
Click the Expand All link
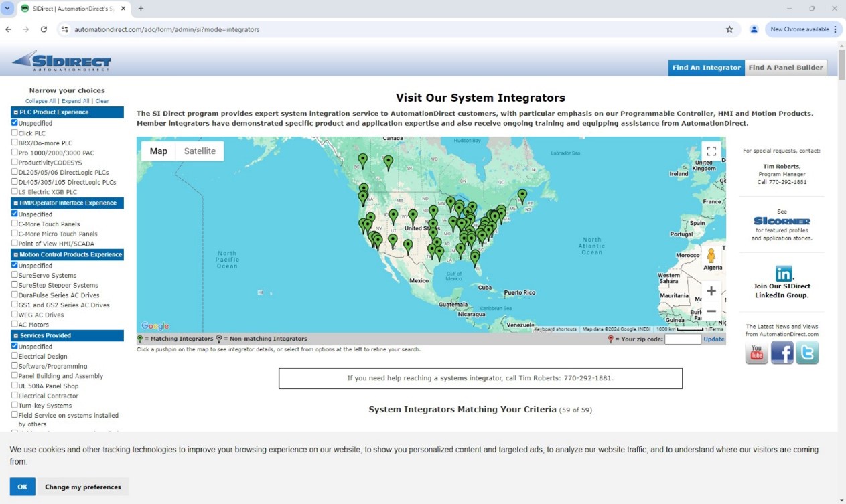(x=74, y=101)
